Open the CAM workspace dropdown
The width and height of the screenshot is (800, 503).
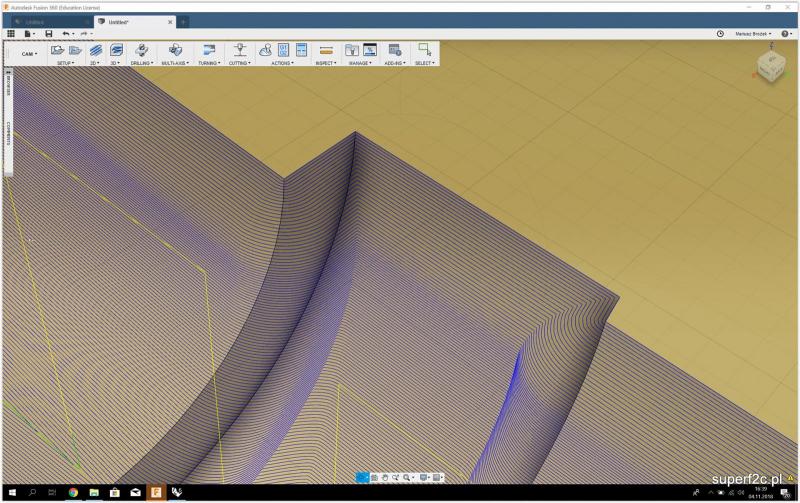point(29,54)
